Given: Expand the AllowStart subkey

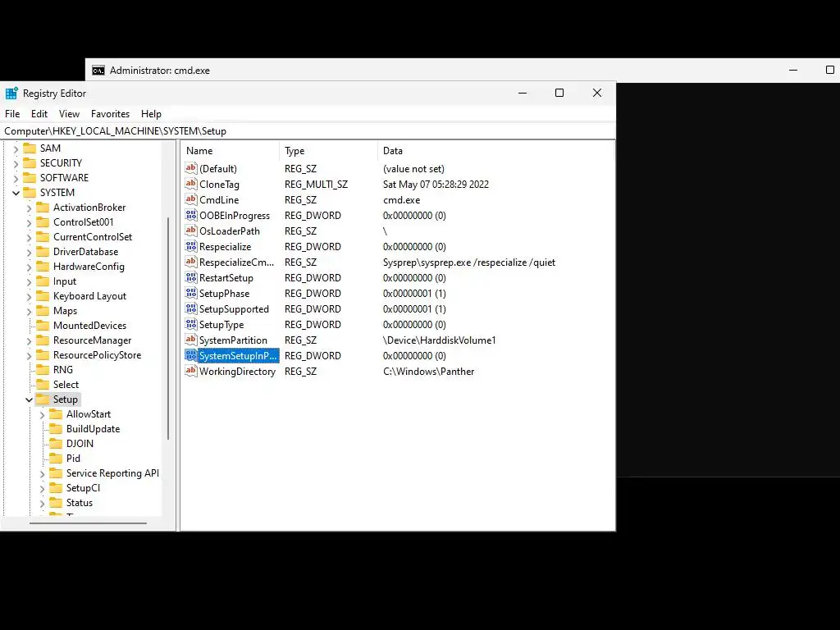Looking at the screenshot, I should [42, 414].
